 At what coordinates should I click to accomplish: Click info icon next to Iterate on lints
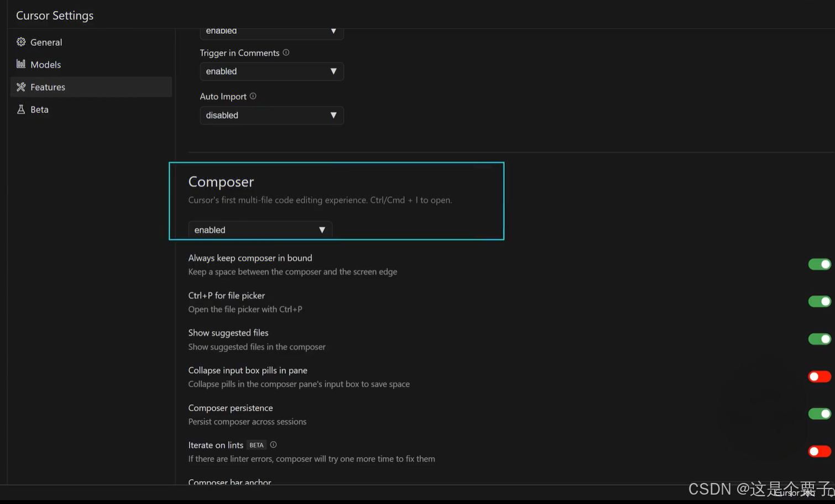[x=273, y=444]
